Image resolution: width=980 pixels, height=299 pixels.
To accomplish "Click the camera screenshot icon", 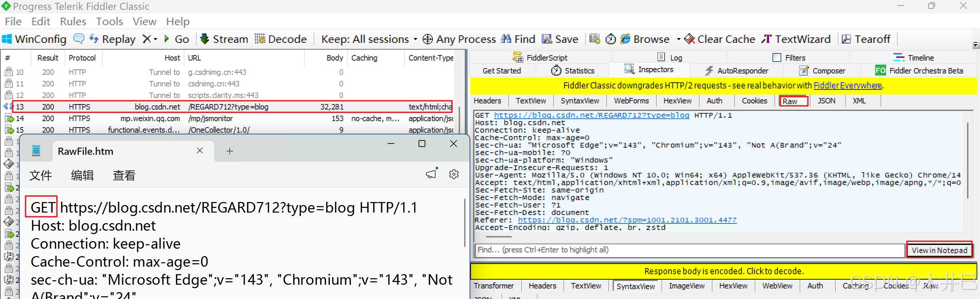I will [x=594, y=39].
